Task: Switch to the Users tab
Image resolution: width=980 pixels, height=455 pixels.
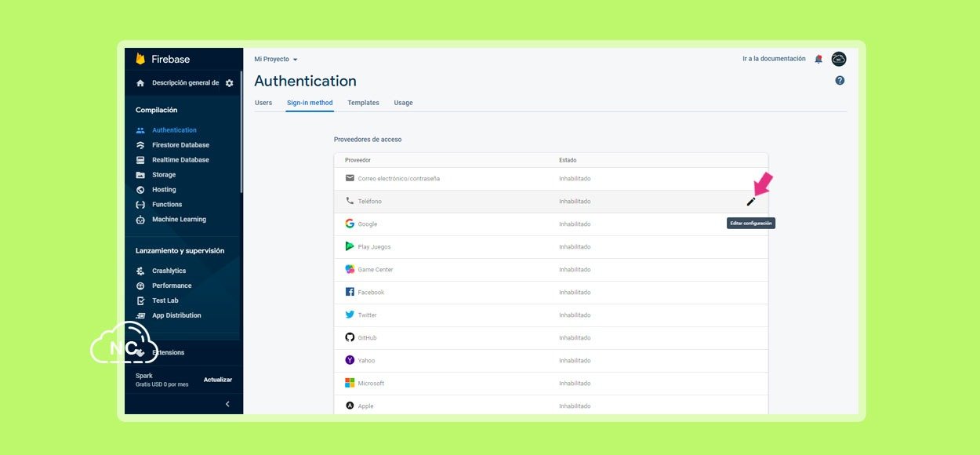Action: [263, 103]
